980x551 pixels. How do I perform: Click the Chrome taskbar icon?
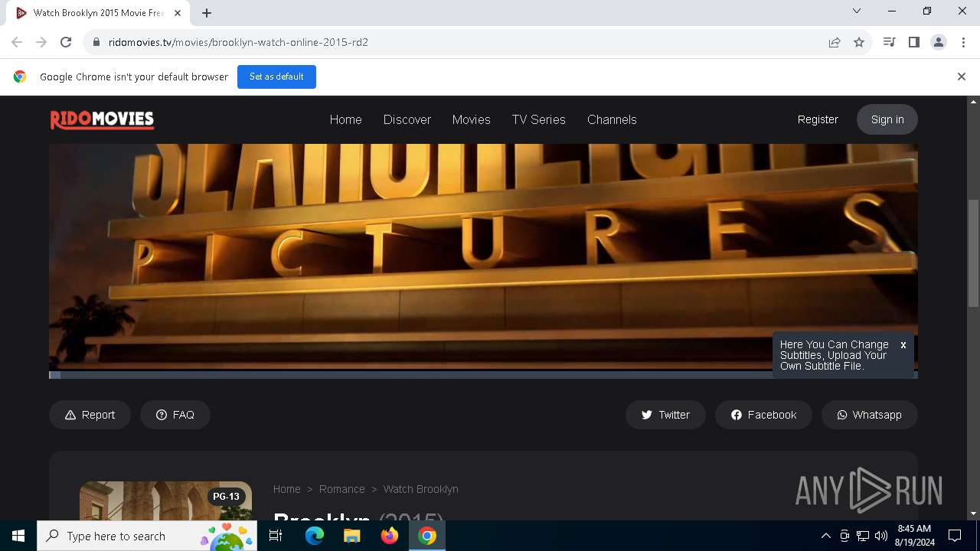coord(427,536)
